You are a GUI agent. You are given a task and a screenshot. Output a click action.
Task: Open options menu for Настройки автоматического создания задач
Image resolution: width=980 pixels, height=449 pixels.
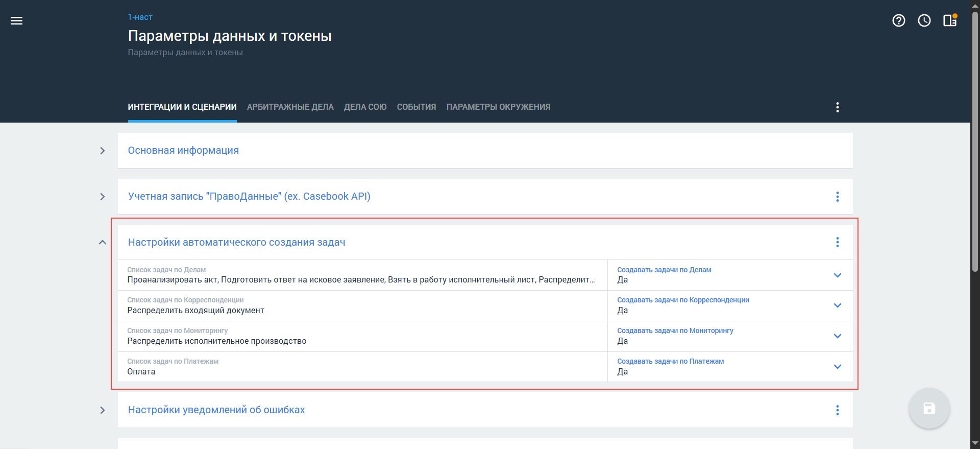click(x=838, y=242)
